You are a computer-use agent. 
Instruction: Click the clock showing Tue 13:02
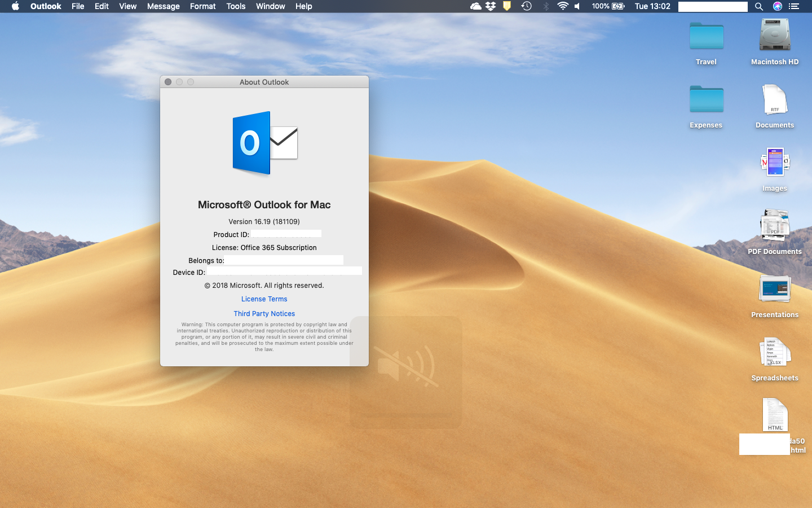pos(652,6)
